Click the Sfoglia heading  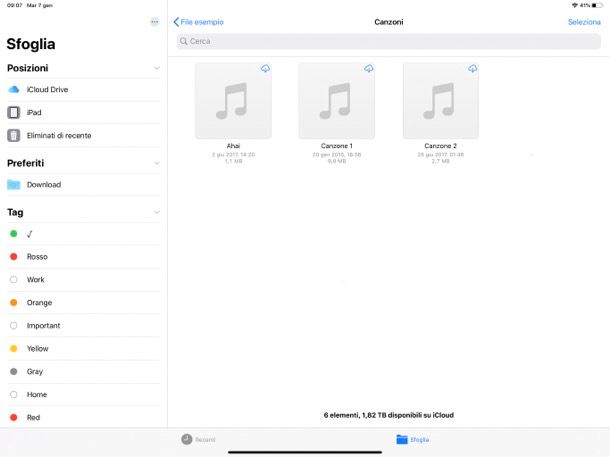click(x=31, y=44)
